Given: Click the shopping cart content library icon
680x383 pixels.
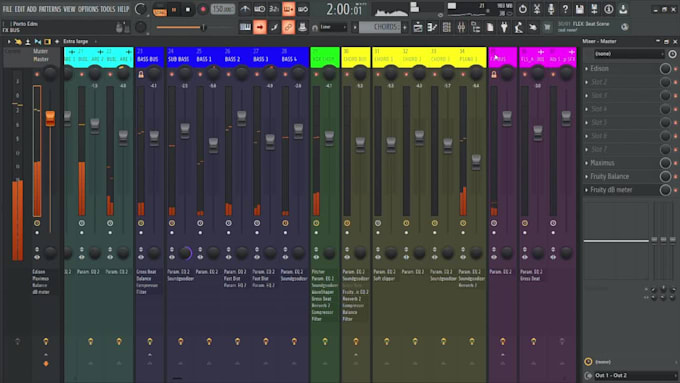Looking at the screenshot, I should click(547, 27).
